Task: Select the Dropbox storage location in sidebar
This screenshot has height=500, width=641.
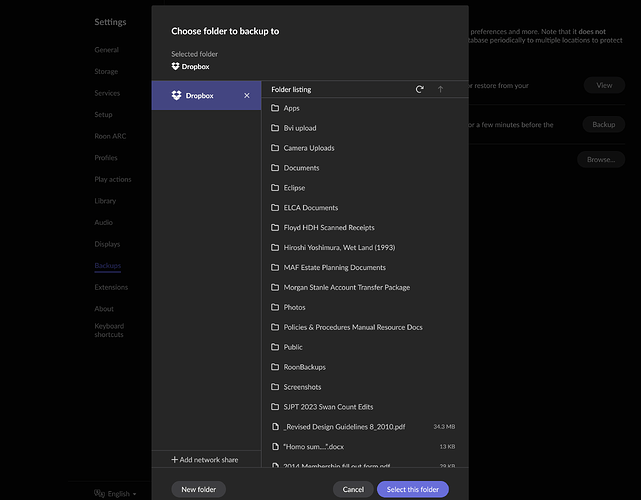Action: click(200, 96)
